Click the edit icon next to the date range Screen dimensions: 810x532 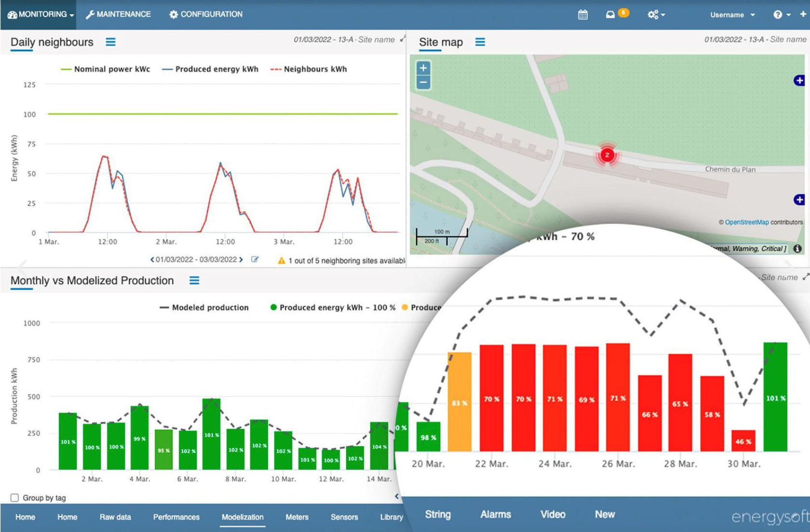pyautogui.click(x=255, y=259)
